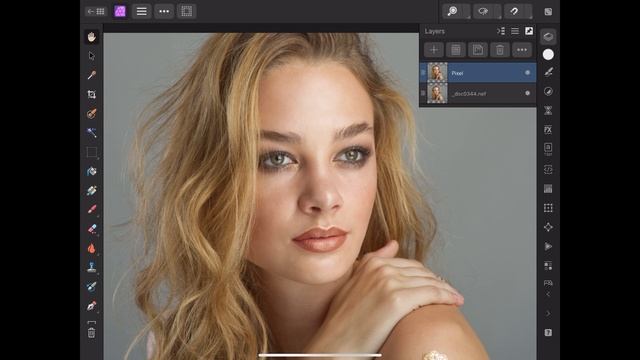Click the left chevron in studio bar

[548, 294]
